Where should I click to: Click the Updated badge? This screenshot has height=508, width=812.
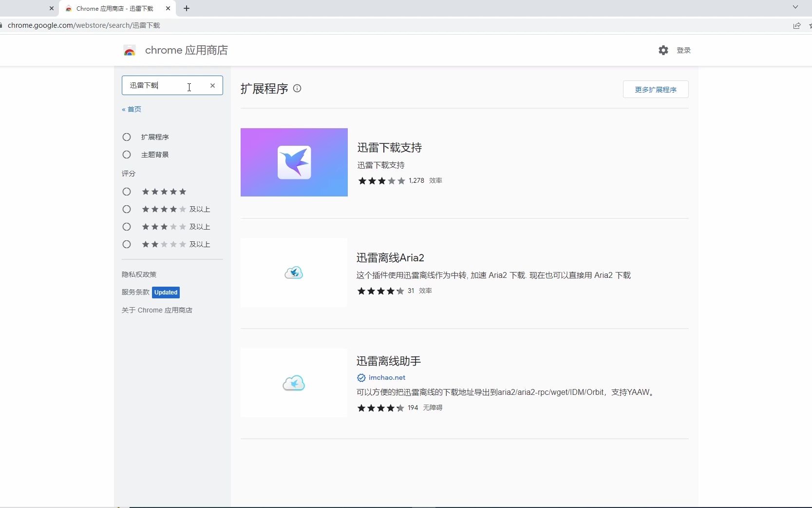[166, 293]
